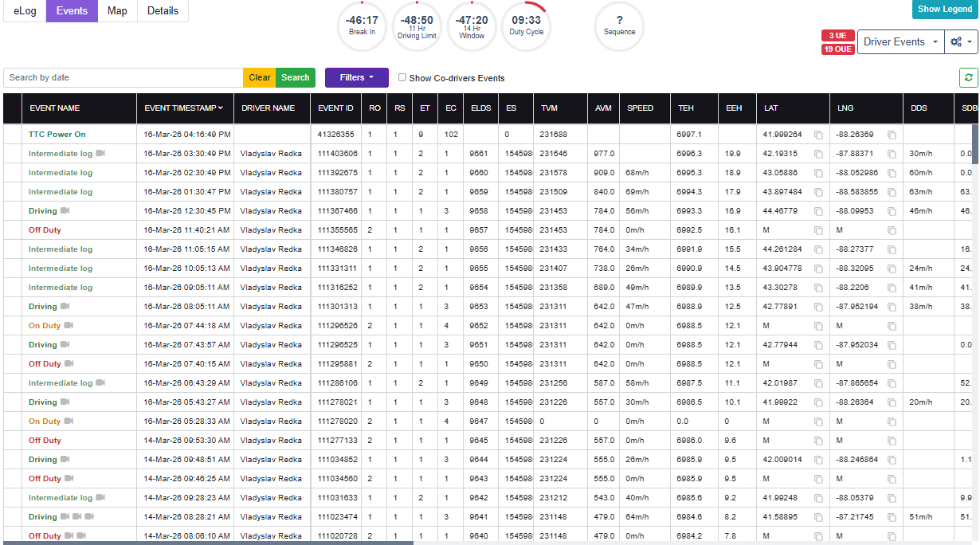This screenshot has width=980, height=545.
Task: Click the 19 OUE badge
Action: [837, 49]
